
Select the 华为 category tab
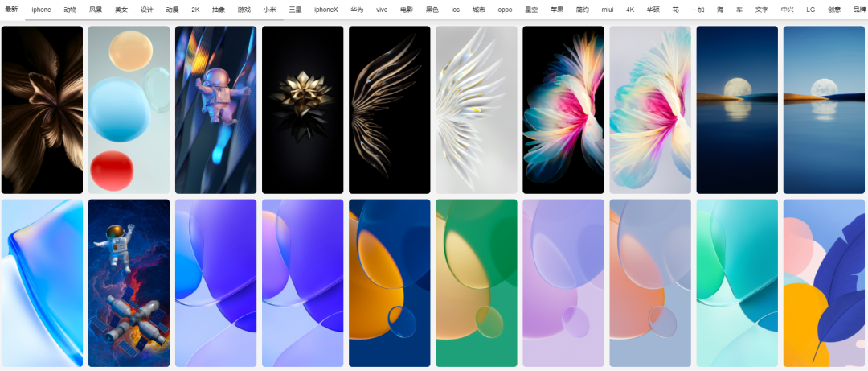[357, 10]
